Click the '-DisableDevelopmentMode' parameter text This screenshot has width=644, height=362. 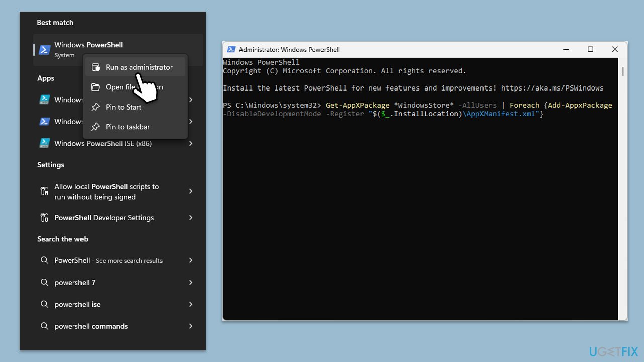272,114
